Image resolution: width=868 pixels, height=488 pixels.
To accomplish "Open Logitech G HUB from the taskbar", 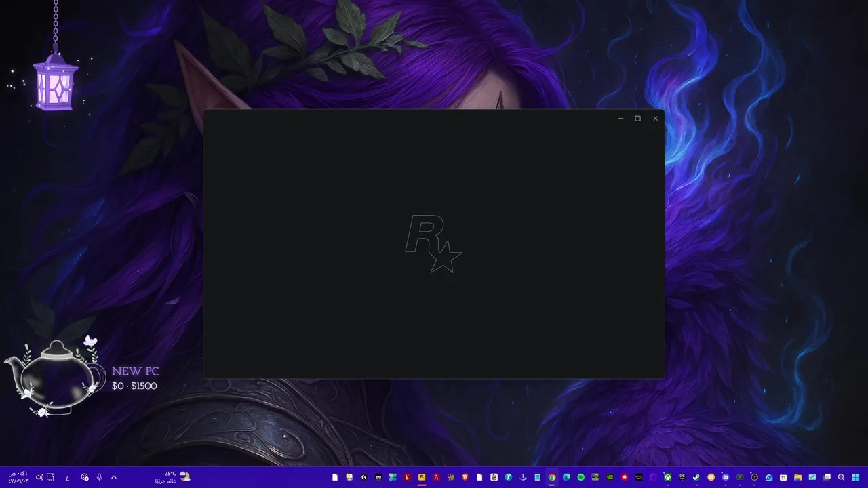I will pos(364,477).
